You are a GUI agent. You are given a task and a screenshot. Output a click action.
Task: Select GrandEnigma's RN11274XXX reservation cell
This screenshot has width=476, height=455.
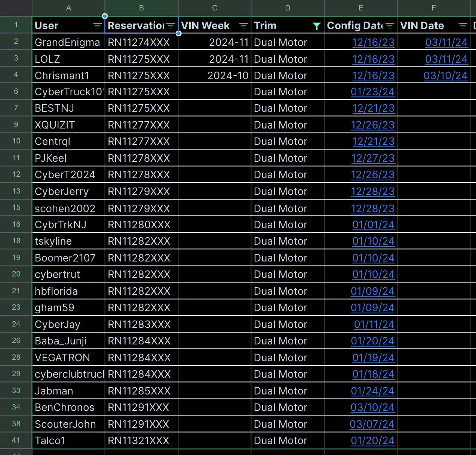pyautogui.click(x=141, y=42)
